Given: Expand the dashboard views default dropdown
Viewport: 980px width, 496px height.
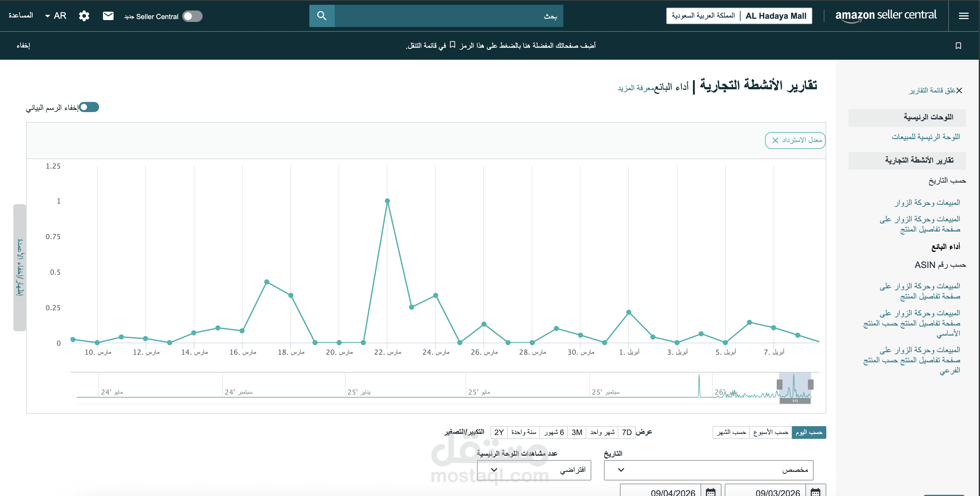Looking at the screenshot, I should [534, 470].
